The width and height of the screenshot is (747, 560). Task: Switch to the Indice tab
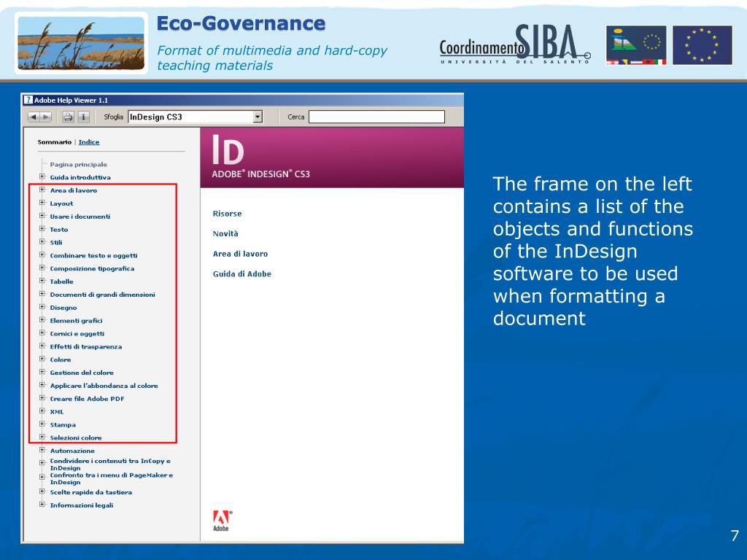pyautogui.click(x=89, y=142)
